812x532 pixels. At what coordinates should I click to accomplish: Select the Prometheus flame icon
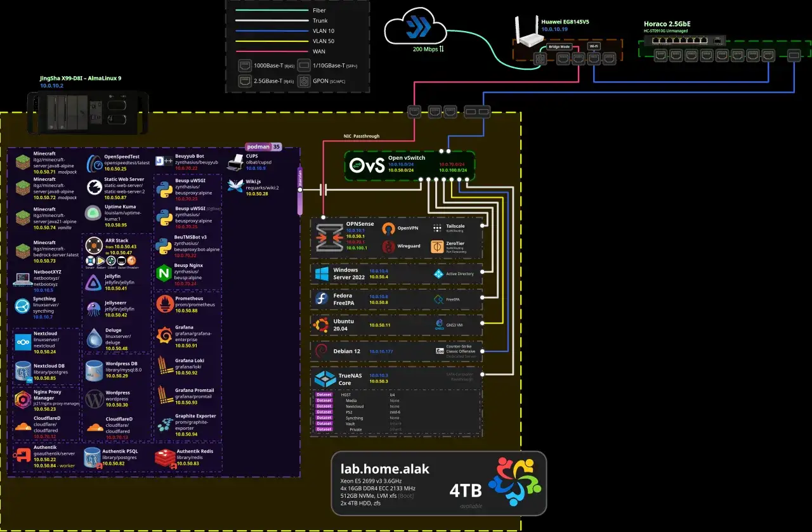tap(164, 304)
